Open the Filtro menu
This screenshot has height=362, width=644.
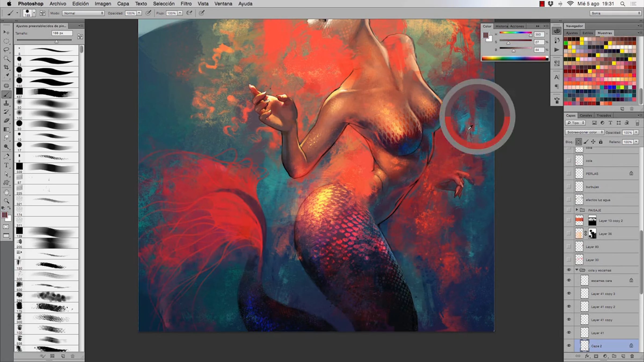(x=186, y=4)
